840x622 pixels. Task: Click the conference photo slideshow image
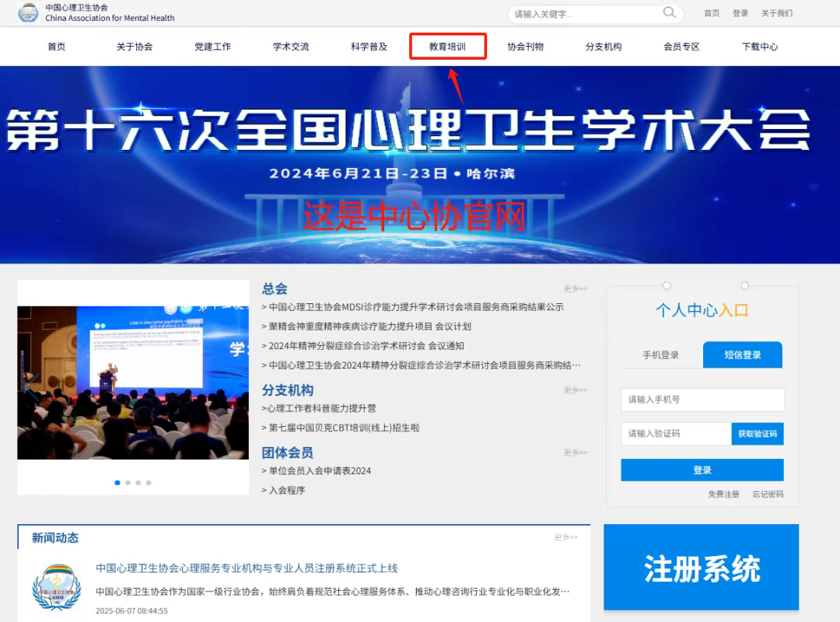coord(133,381)
